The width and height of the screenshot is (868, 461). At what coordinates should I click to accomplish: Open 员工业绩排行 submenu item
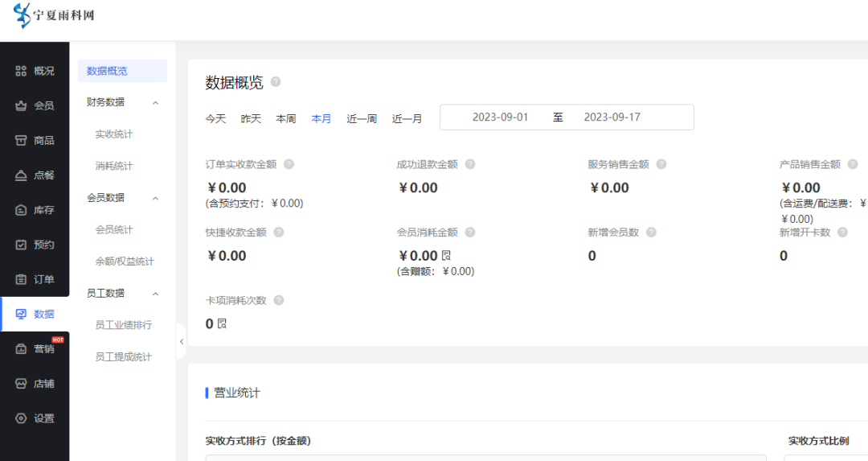pos(124,325)
